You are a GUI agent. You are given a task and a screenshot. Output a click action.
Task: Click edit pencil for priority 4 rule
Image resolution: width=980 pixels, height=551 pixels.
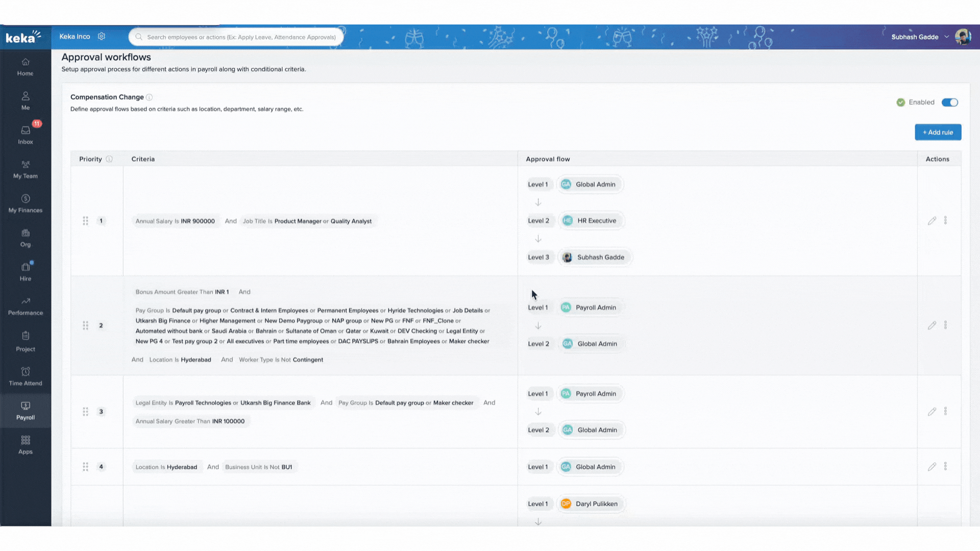click(932, 467)
